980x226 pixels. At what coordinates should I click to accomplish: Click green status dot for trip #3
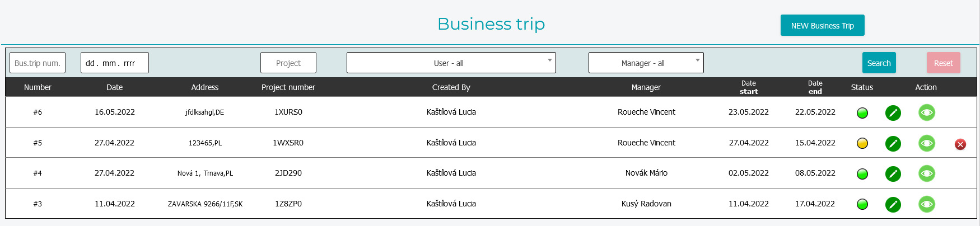pyautogui.click(x=862, y=205)
